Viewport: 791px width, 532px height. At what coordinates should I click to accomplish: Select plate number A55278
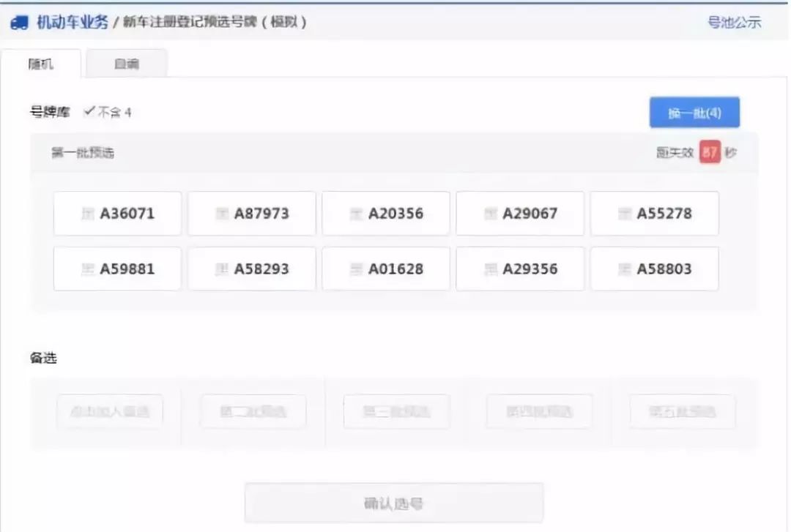coord(654,214)
